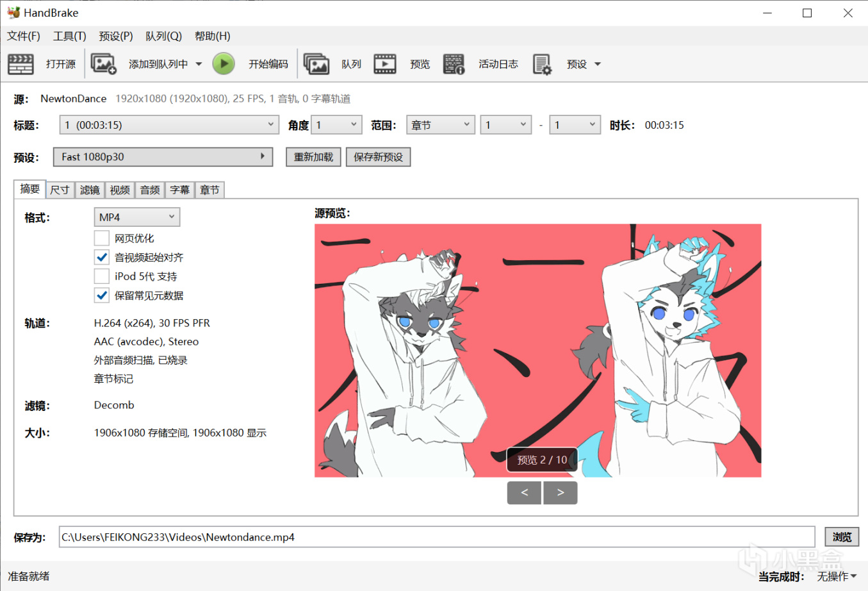Click the Add to Queue picture icon
The height and width of the screenshot is (591, 868).
coord(103,64)
